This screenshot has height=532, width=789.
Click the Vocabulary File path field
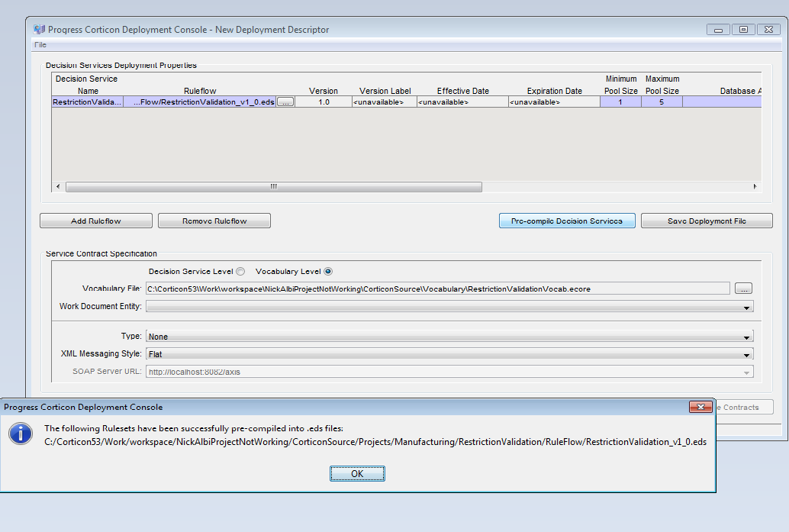pos(438,289)
